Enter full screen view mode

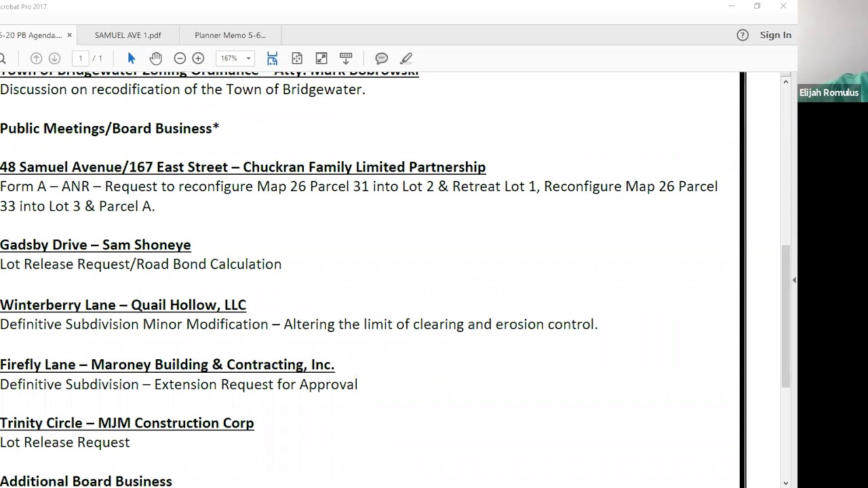[x=321, y=58]
